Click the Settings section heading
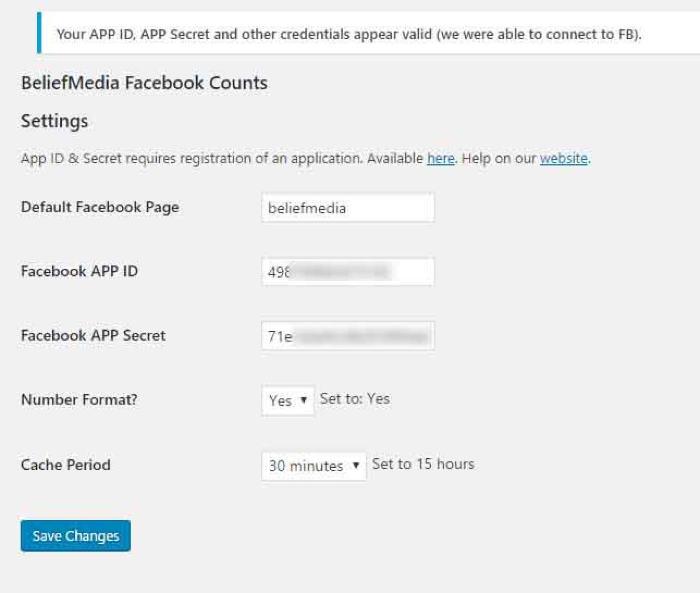This screenshot has width=700, height=593. pyautogui.click(x=55, y=121)
